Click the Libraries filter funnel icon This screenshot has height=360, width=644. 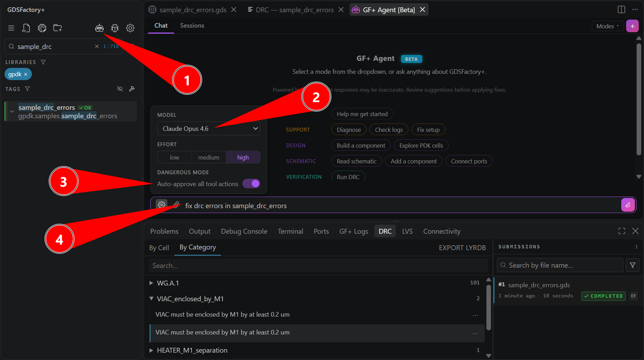(43, 62)
